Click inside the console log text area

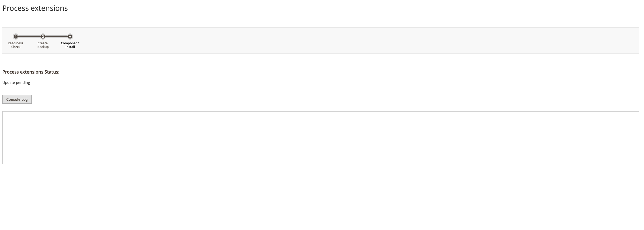(x=321, y=137)
